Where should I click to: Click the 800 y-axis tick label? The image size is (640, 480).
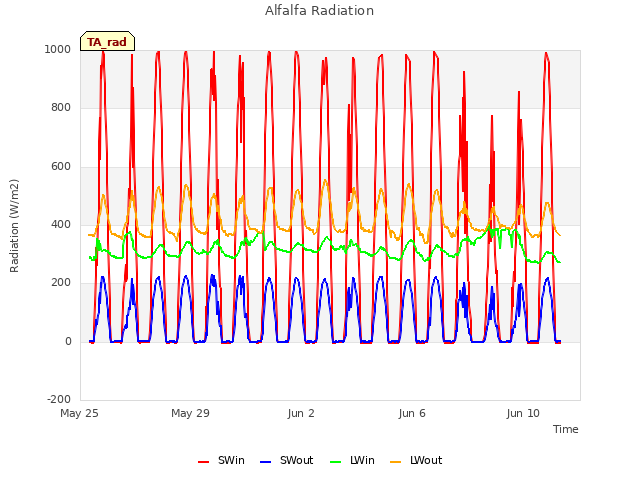click(x=61, y=108)
